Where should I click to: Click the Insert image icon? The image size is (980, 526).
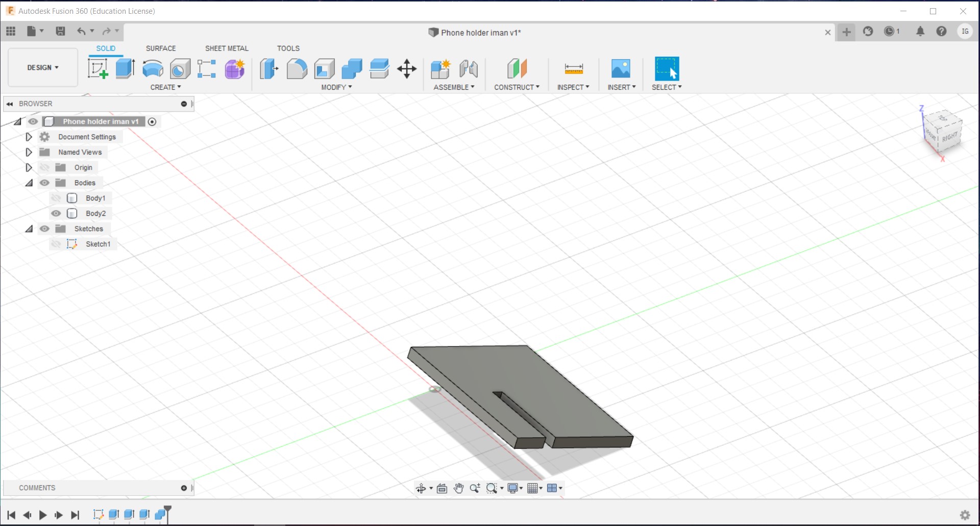[x=621, y=68]
